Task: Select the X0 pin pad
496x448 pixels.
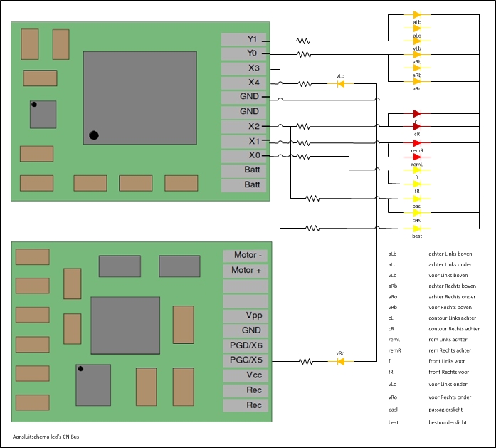Action: [x=244, y=155]
